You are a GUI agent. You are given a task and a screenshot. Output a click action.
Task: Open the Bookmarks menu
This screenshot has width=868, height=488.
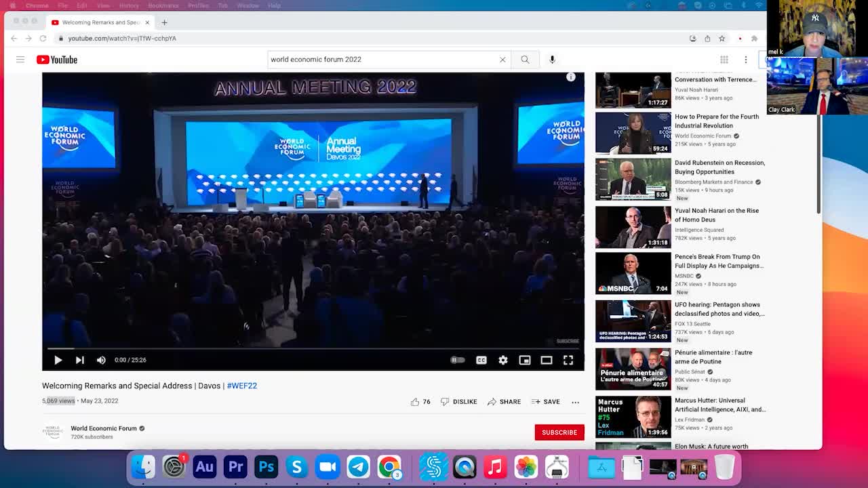coord(163,5)
